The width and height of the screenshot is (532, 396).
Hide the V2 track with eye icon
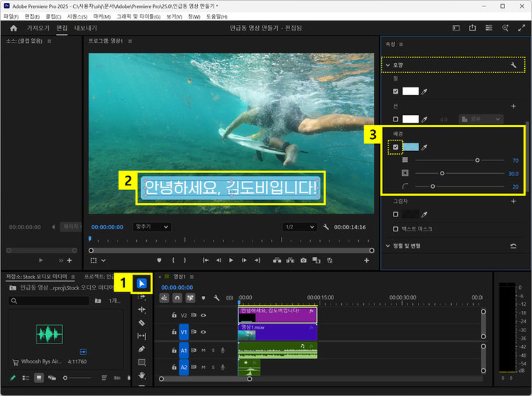point(204,314)
